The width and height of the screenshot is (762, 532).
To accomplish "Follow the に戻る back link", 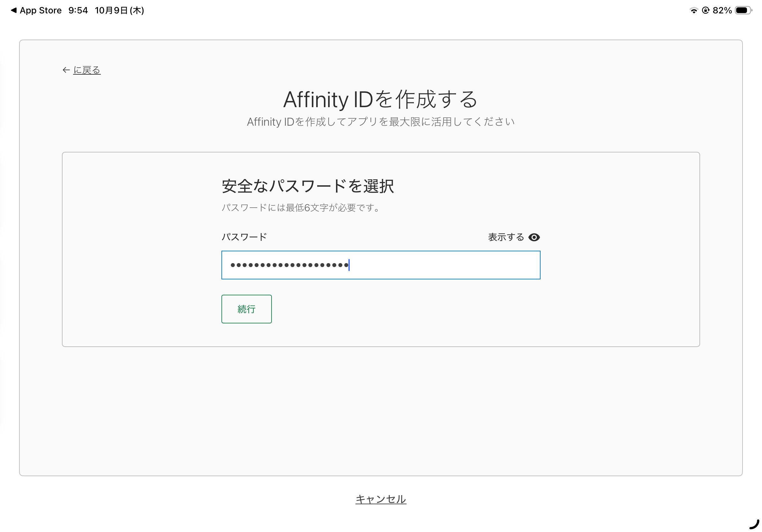I will tap(86, 70).
